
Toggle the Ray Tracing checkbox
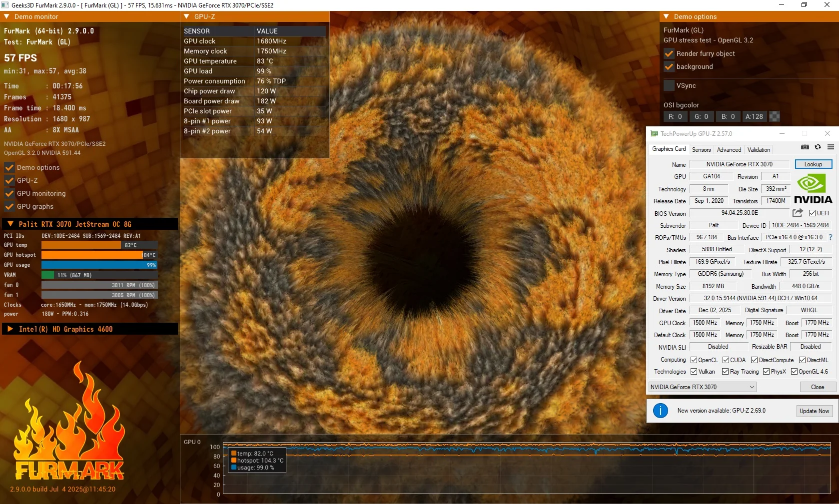tap(725, 372)
